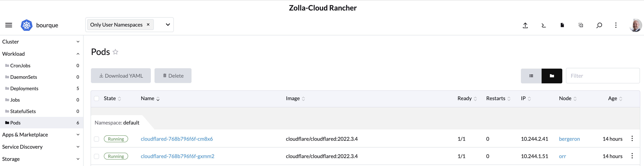
Task: Open the hamburger navigation menu
Action: pyautogui.click(x=9, y=25)
